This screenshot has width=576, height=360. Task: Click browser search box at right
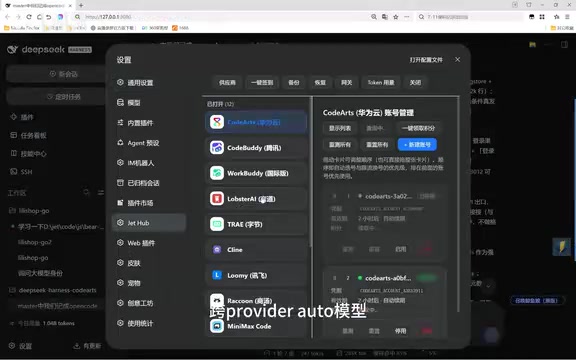470,17
